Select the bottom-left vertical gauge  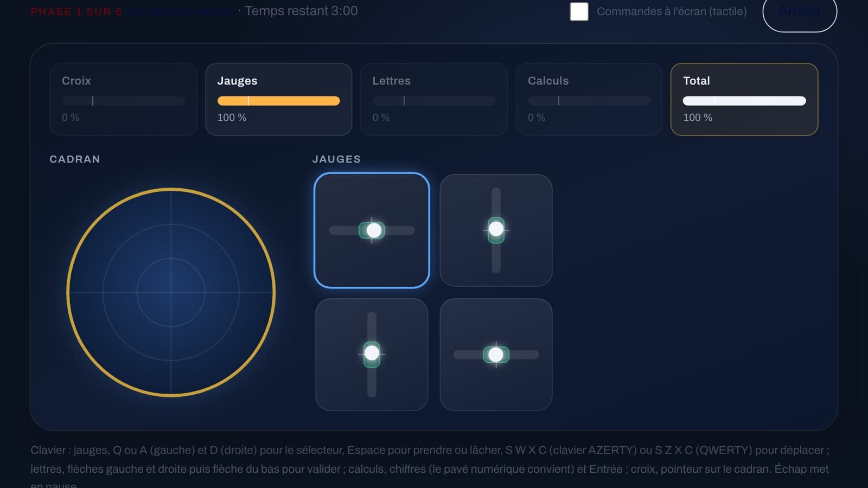coord(372,355)
